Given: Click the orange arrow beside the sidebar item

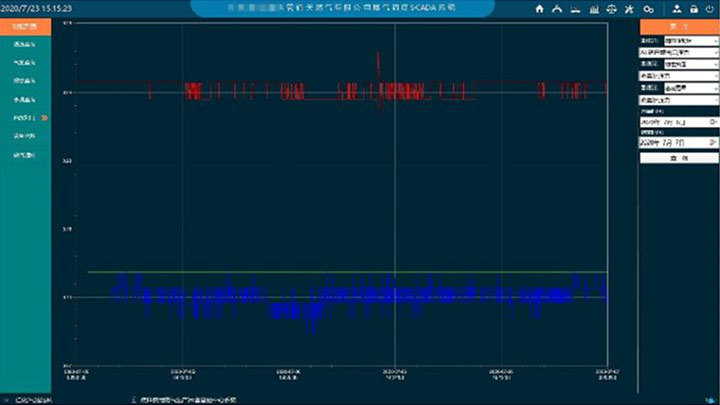Looking at the screenshot, I should [45, 118].
